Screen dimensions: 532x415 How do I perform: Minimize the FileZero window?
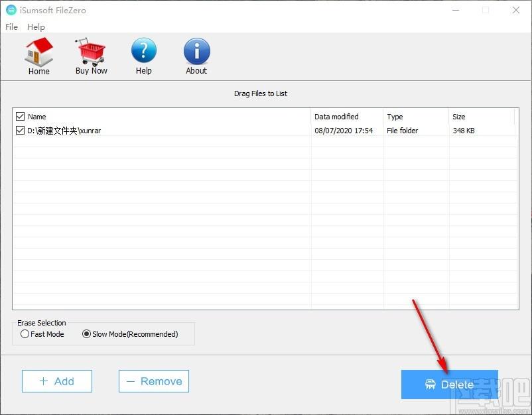pyautogui.click(x=455, y=11)
